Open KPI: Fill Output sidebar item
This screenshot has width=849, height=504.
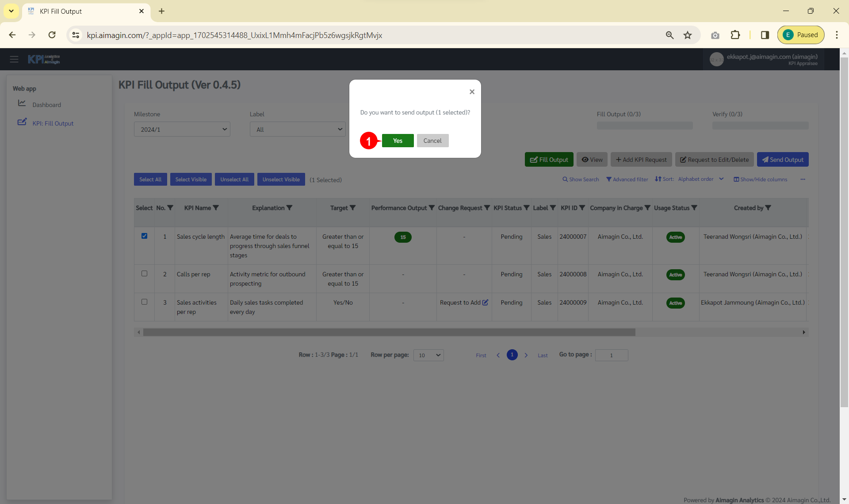(x=53, y=123)
